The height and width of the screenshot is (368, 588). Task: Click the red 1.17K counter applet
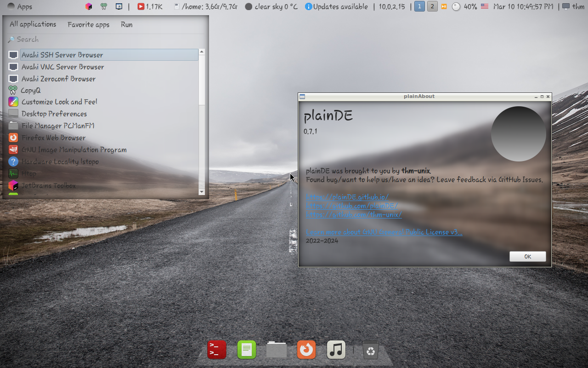point(150,7)
